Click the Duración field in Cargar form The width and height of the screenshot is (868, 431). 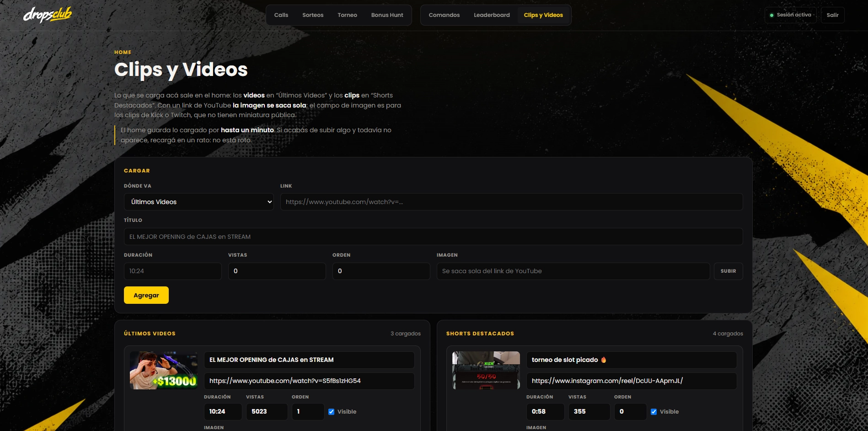pos(173,271)
